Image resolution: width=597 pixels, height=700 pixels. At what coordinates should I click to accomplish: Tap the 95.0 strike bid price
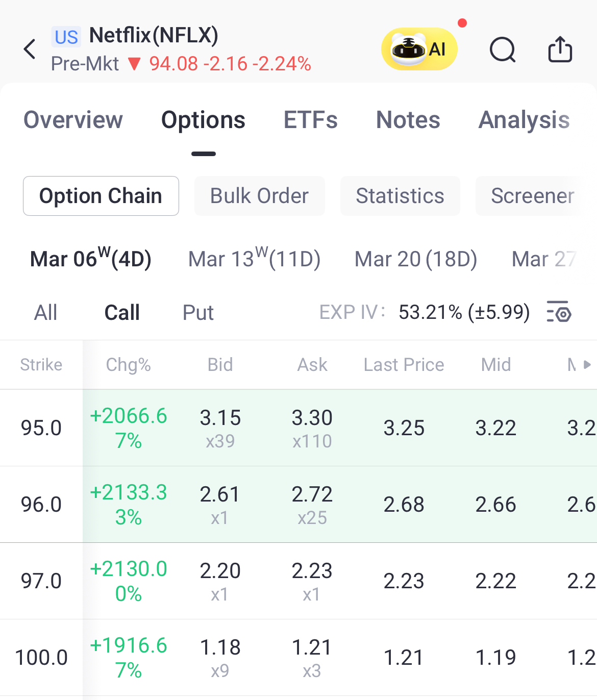(x=220, y=418)
